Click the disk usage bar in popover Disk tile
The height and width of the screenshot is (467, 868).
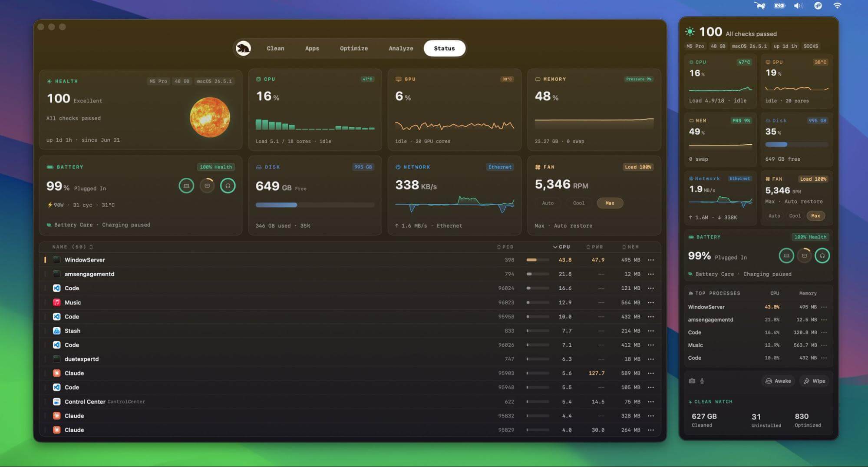[796, 144]
